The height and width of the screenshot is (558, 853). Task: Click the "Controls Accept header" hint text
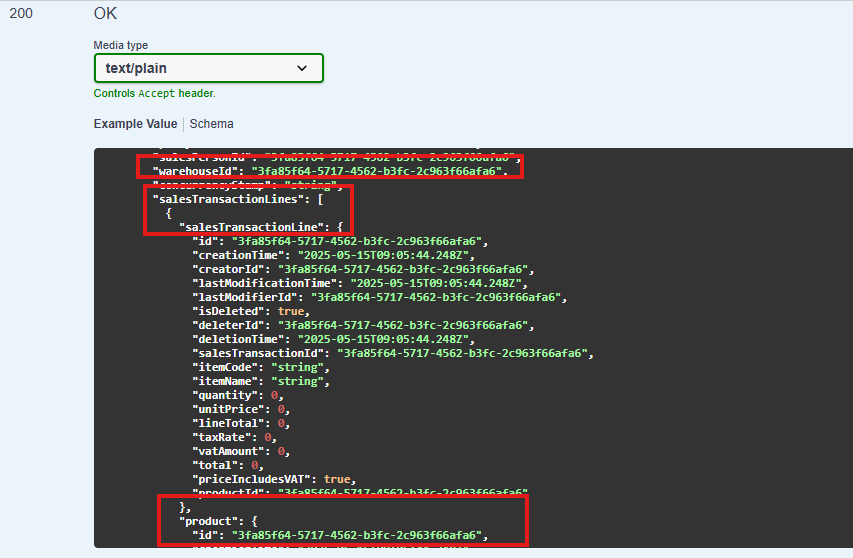[x=154, y=93]
